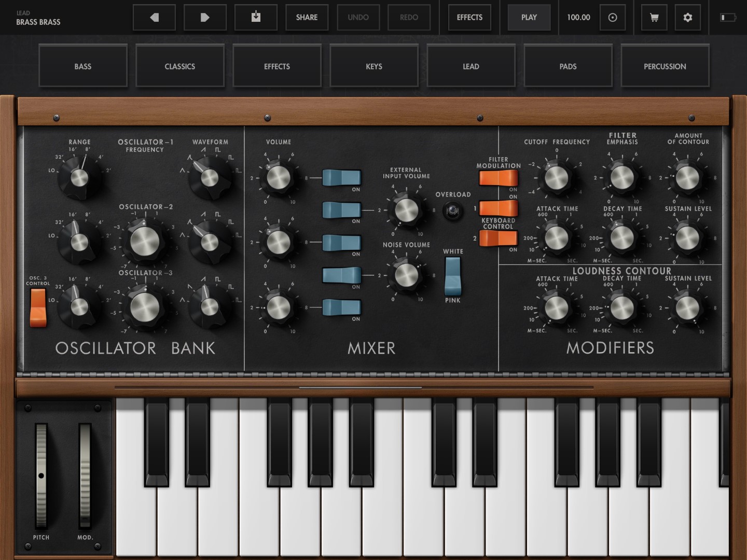
Task: Open the Effects button in top toolbar
Action: point(469,18)
